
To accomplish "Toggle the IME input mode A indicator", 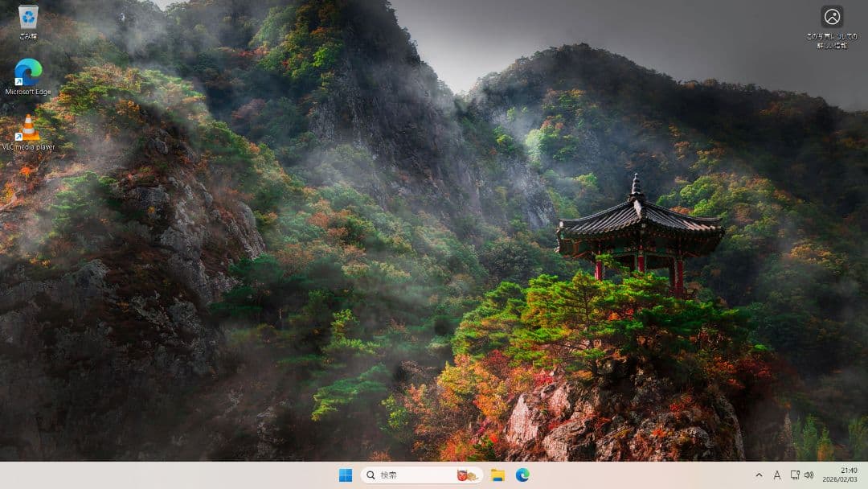I will 777,475.
